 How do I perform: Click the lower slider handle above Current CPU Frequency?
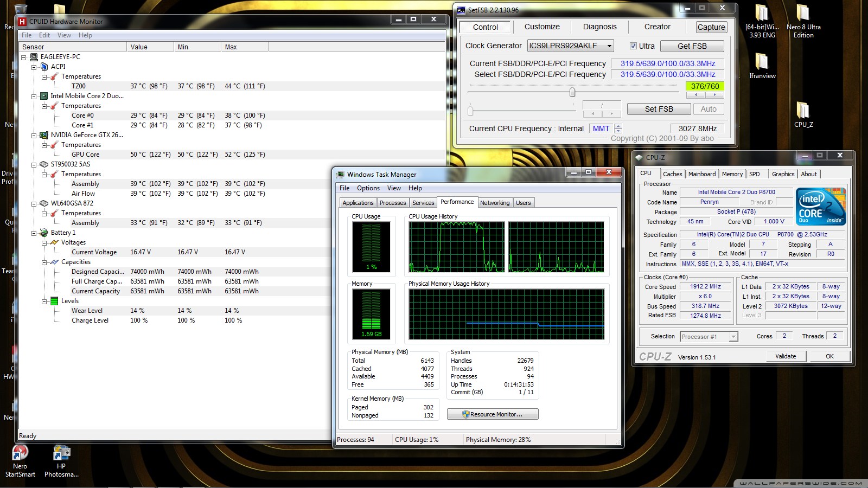pyautogui.click(x=470, y=111)
